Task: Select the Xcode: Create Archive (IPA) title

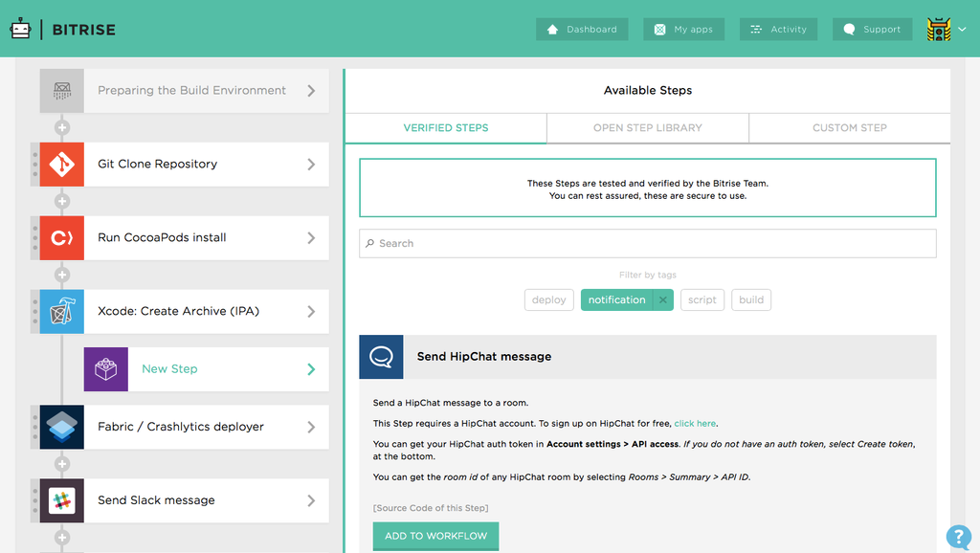Action: pos(178,311)
